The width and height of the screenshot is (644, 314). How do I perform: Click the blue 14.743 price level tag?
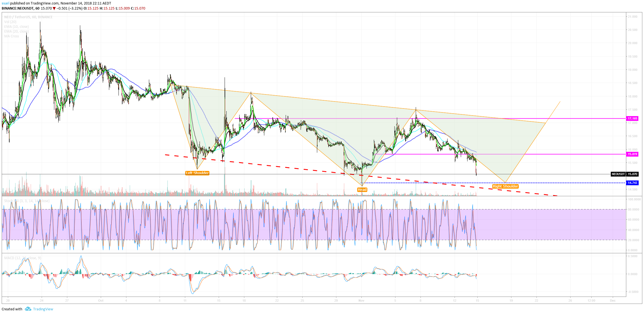coord(632,183)
